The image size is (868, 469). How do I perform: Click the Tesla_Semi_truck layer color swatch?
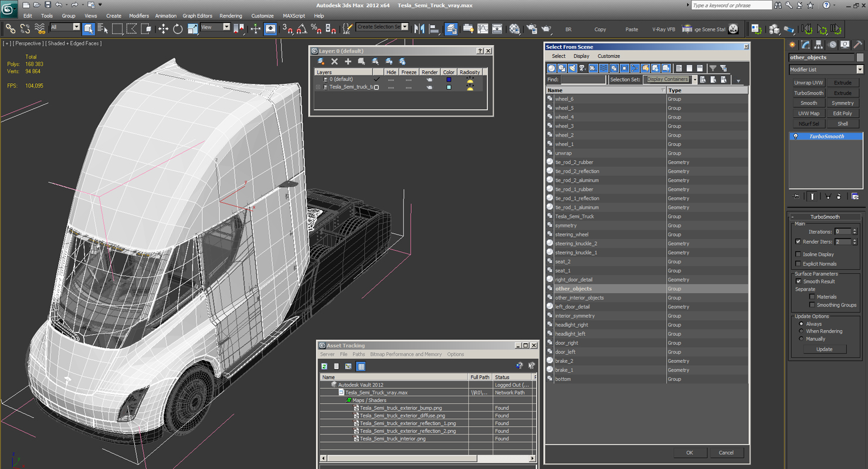pos(449,87)
